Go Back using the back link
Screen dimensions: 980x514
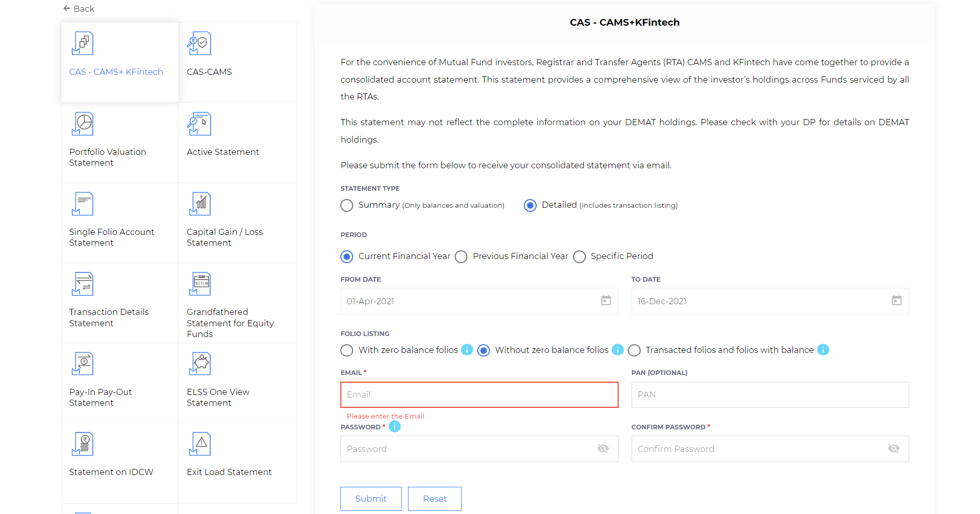point(78,9)
